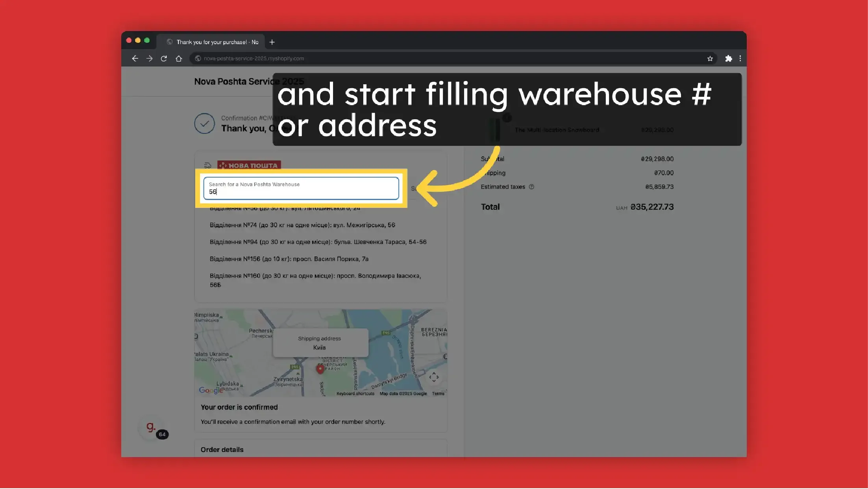This screenshot has width=868, height=489.
Task: Open the floating g. widget badge
Action: click(x=152, y=428)
